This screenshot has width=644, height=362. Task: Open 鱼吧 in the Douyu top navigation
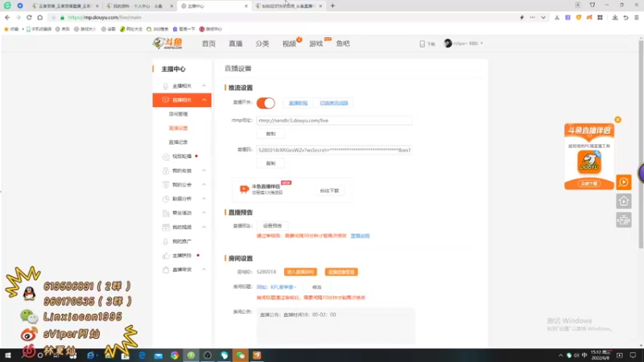(x=343, y=43)
